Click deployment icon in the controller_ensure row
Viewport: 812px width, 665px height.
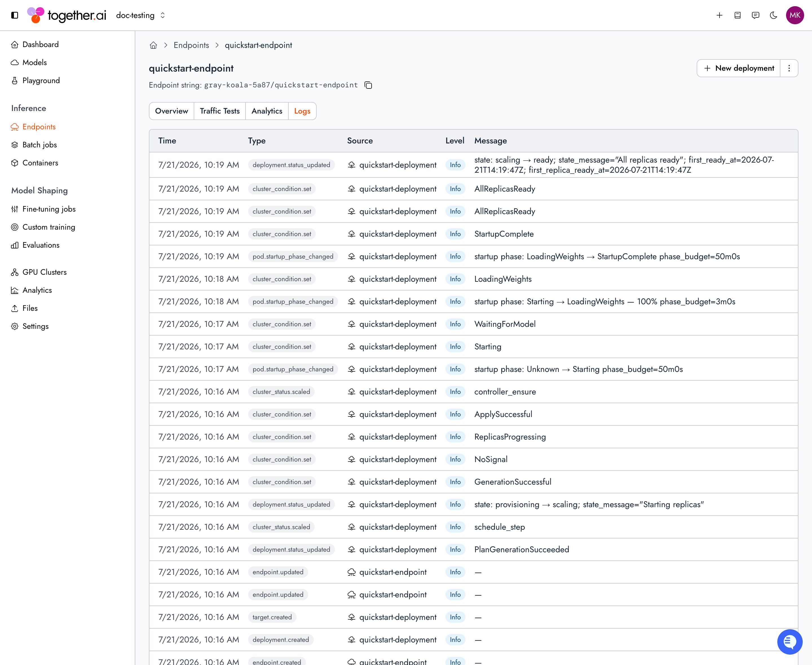coord(351,392)
